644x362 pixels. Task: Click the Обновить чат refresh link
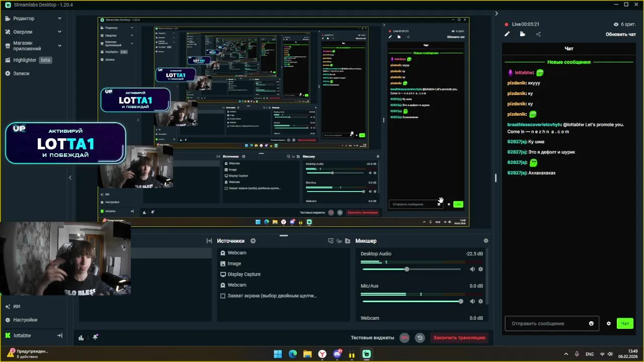[621, 34]
